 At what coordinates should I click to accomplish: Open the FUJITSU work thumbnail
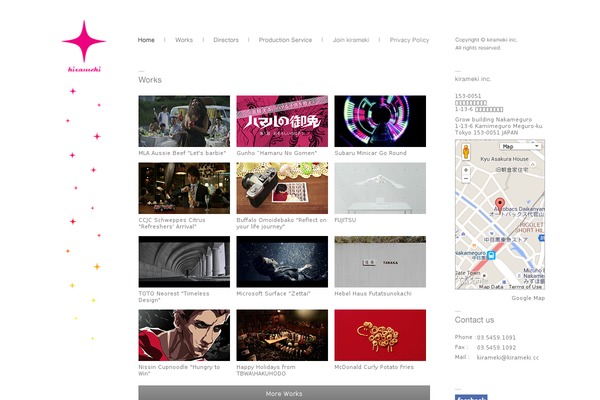tap(380, 188)
